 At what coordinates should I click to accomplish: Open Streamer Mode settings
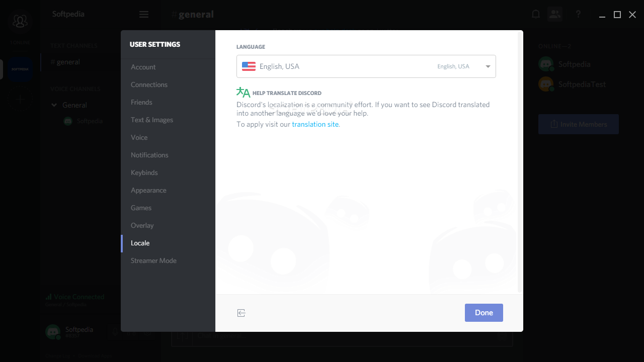point(168,260)
